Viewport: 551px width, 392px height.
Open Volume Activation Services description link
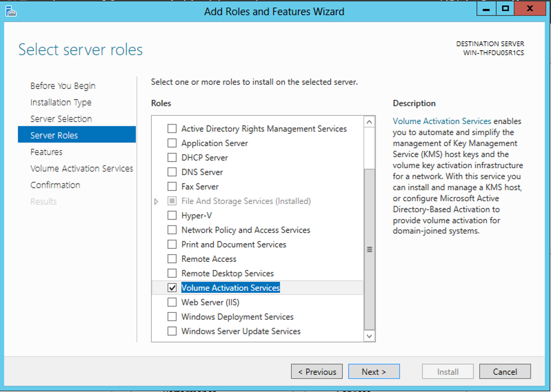[x=442, y=121]
